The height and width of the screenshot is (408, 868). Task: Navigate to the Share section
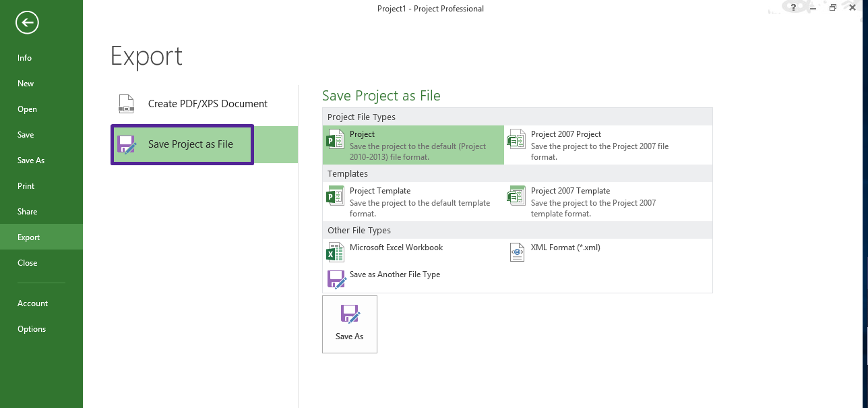coord(28,212)
